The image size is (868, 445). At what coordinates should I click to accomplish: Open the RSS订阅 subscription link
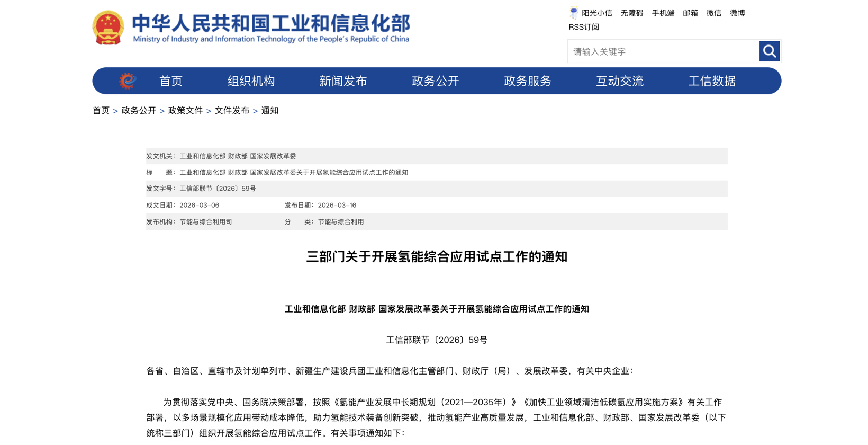tap(583, 27)
